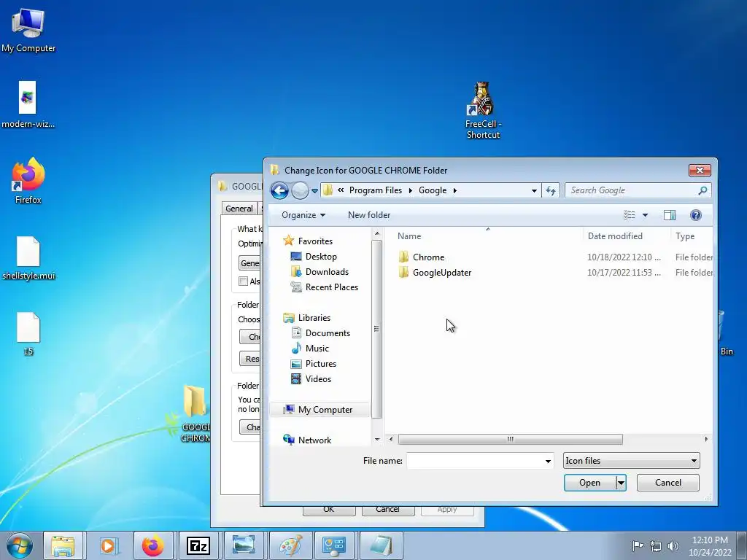Click the volume speaker tray icon
The image size is (747, 560).
[x=673, y=546]
